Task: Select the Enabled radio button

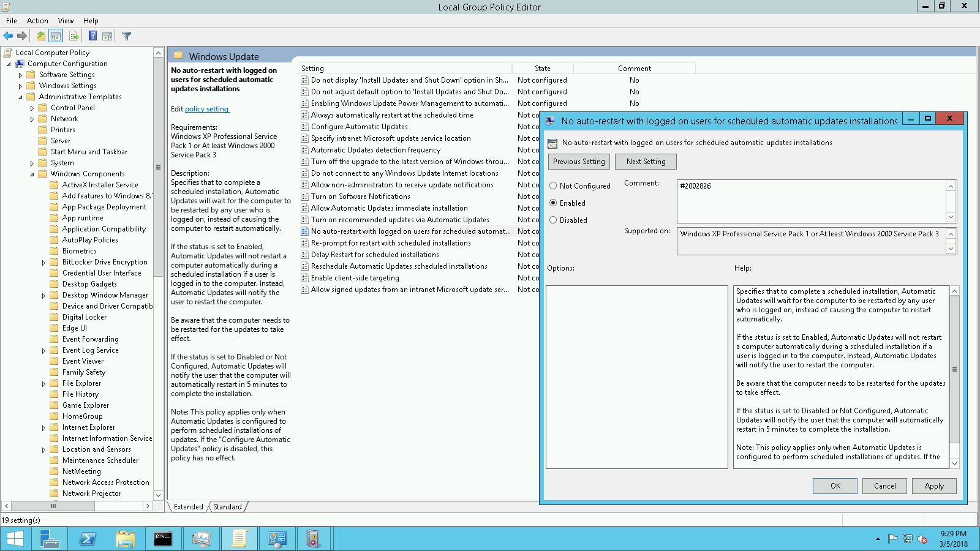Action: [x=554, y=203]
